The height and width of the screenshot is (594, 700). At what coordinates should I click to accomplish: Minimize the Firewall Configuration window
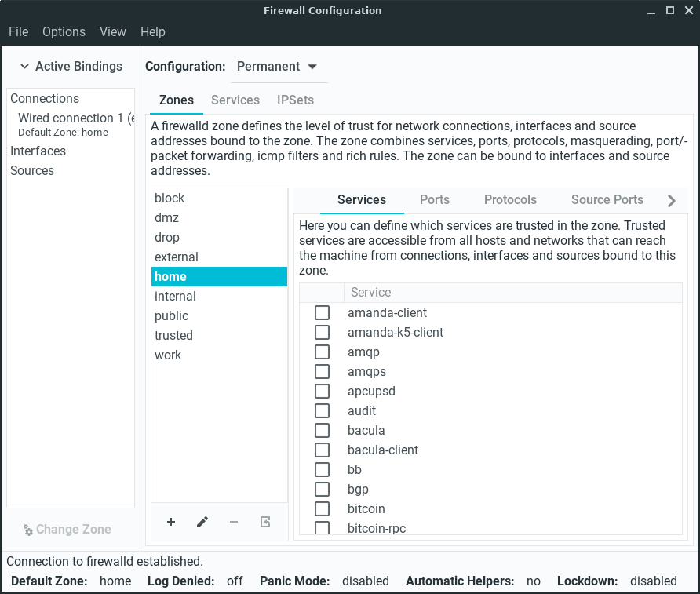(652, 11)
